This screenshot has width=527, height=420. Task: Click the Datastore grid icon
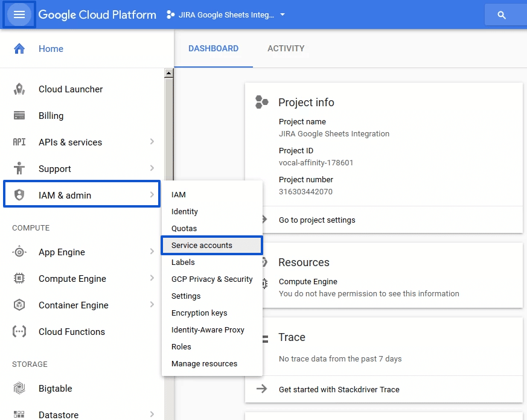[19, 415]
